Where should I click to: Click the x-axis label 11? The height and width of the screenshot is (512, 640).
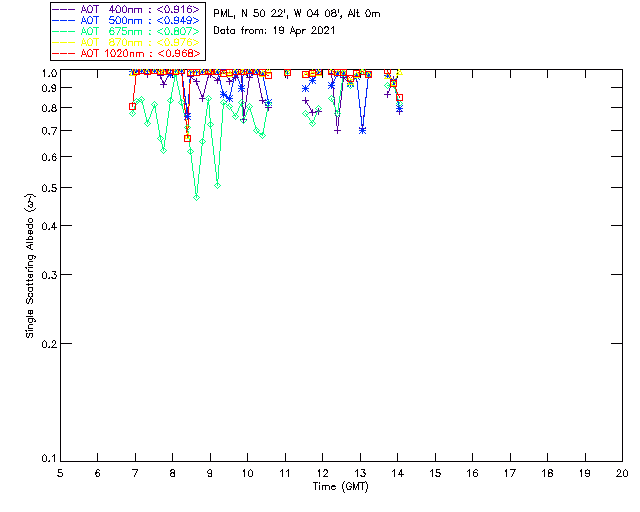285,473
